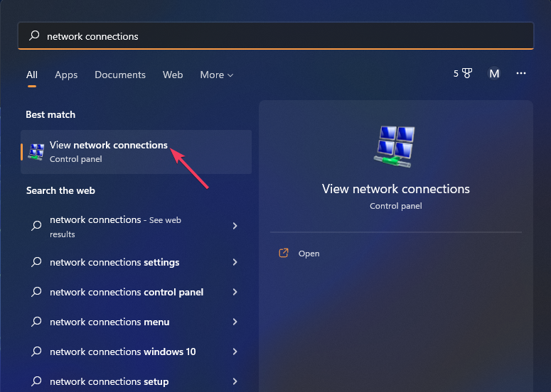
Task: Click search icon beside 'network connections windows 10'
Action: [x=36, y=352]
